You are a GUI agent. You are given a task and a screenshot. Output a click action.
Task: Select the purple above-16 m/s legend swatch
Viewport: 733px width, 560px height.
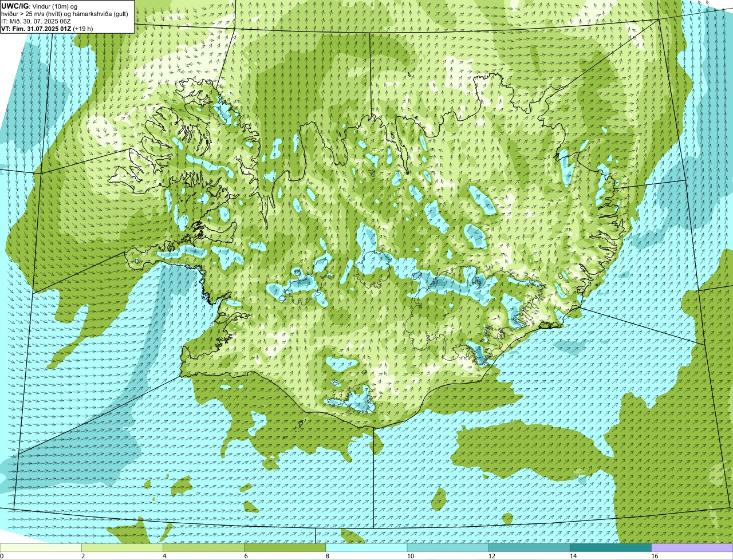tap(692, 548)
